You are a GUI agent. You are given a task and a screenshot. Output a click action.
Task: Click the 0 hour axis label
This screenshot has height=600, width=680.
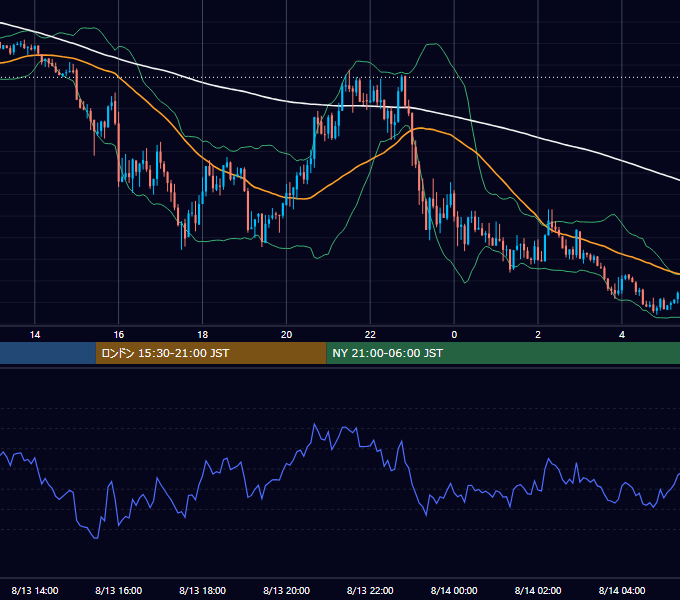(x=454, y=335)
